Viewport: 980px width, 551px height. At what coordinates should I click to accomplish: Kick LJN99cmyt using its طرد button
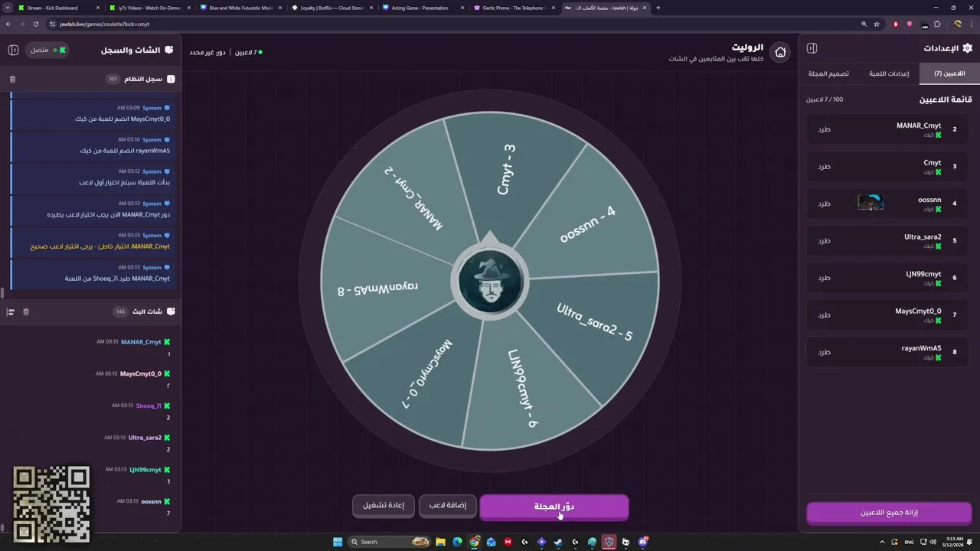point(824,278)
